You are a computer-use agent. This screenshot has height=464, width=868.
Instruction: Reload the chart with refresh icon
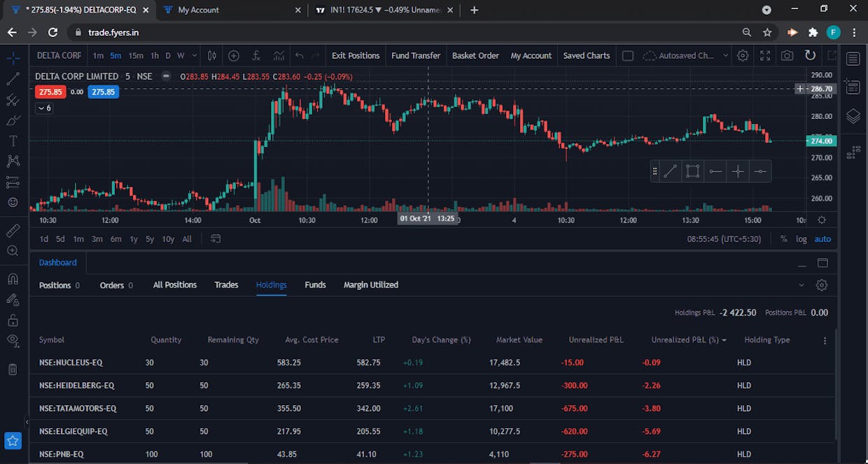(x=810, y=55)
